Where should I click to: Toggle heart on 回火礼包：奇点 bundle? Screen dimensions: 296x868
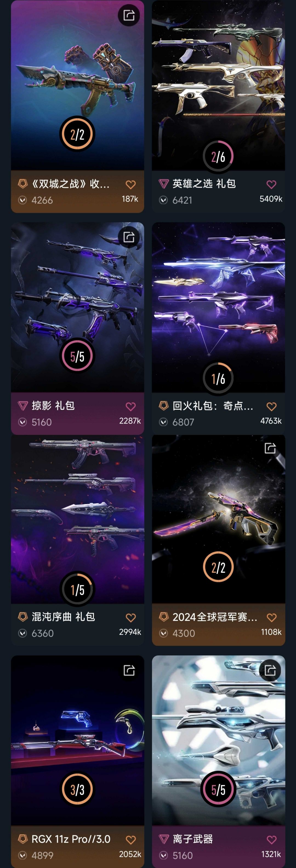[x=271, y=406]
